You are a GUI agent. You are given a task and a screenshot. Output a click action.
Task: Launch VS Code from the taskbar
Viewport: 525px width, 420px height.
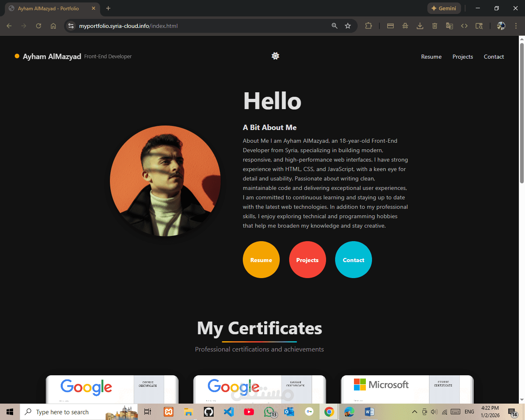(228, 411)
